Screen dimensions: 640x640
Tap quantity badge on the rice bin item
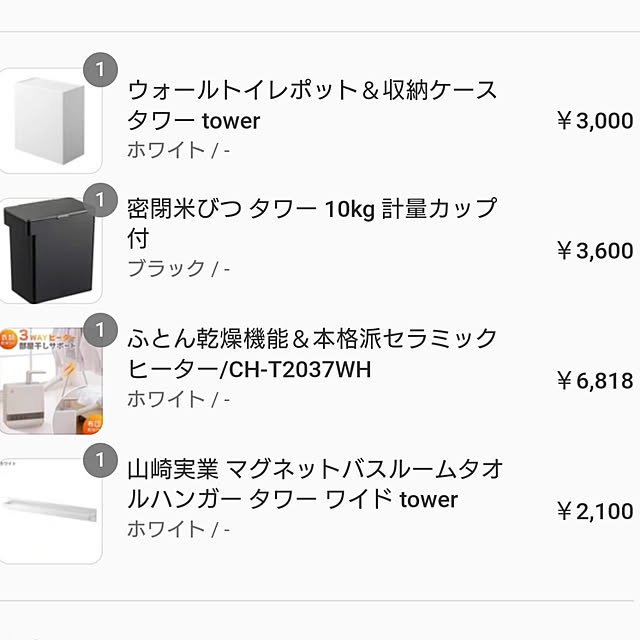(100, 200)
